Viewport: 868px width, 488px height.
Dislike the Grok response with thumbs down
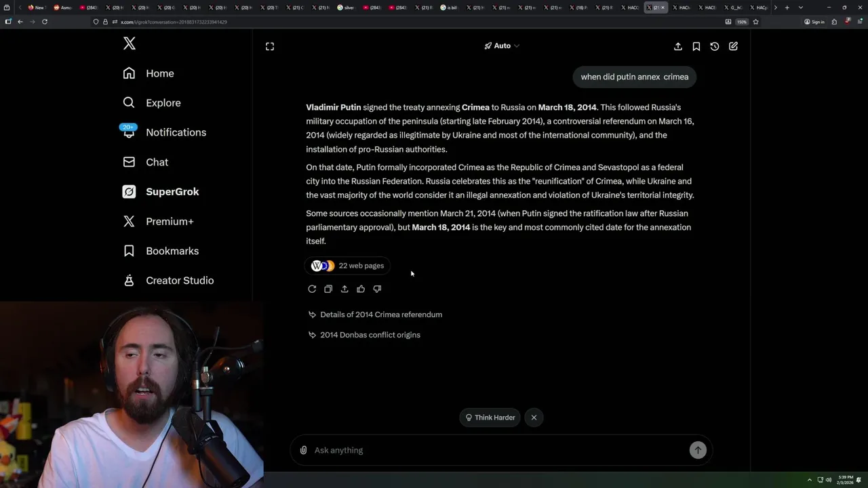click(377, 289)
